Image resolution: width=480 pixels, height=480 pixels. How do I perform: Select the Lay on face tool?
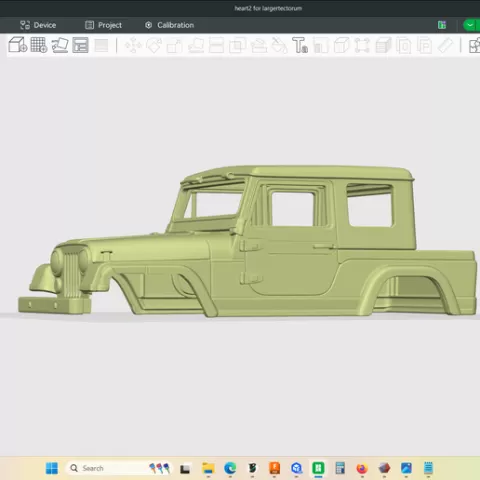pyautogui.click(x=196, y=45)
